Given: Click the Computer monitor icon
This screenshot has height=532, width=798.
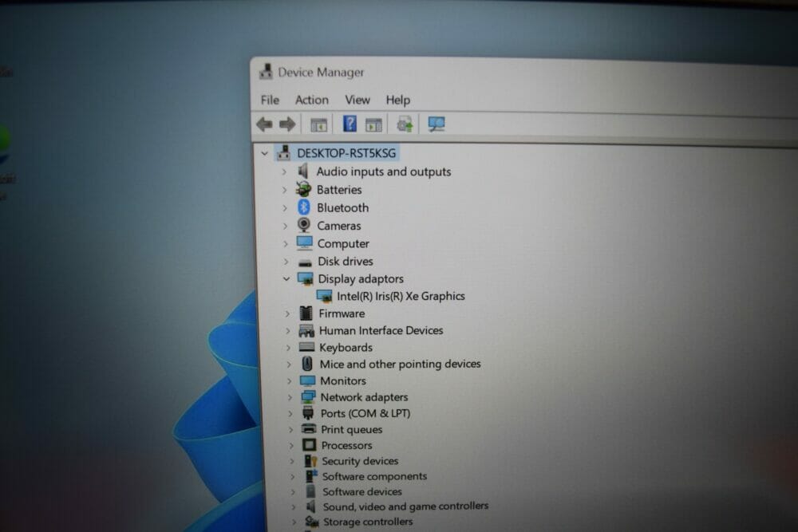Looking at the screenshot, I should point(304,243).
